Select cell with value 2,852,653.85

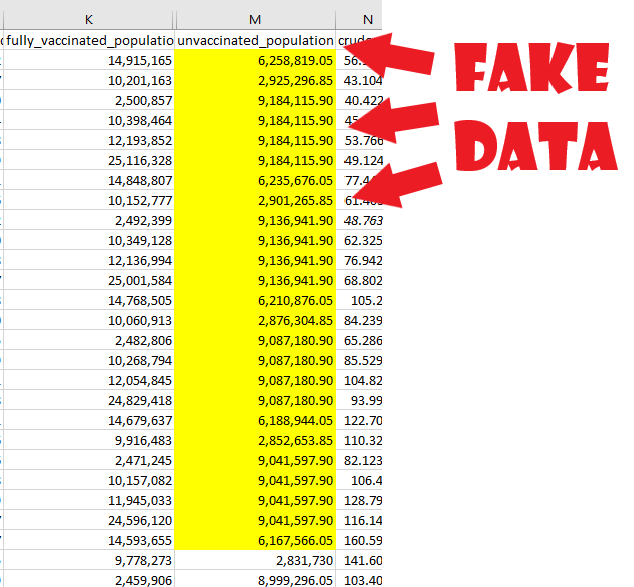pos(255,440)
